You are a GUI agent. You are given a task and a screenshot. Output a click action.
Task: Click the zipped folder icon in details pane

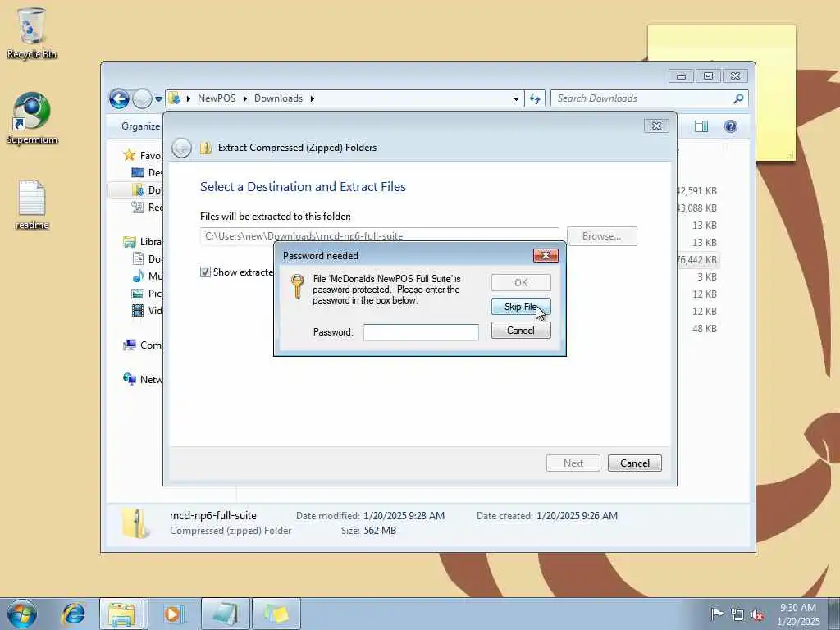[x=135, y=523]
